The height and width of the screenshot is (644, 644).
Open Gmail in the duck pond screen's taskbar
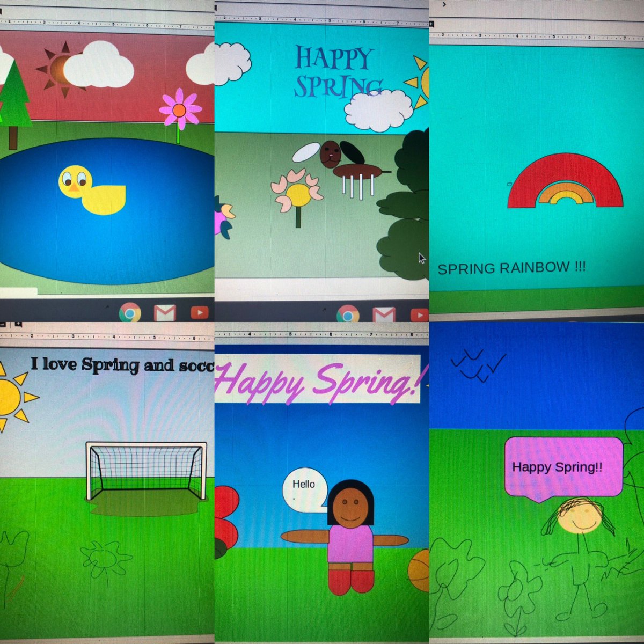pyautogui.click(x=165, y=312)
